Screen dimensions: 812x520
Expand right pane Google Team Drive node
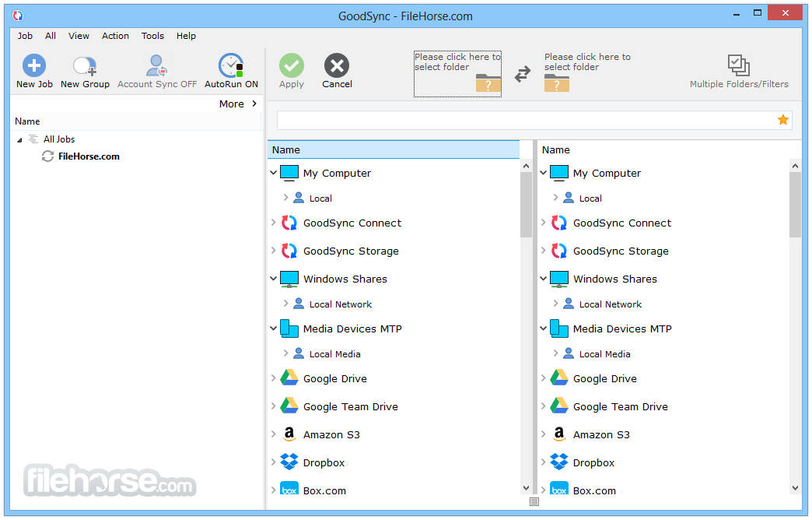[543, 406]
